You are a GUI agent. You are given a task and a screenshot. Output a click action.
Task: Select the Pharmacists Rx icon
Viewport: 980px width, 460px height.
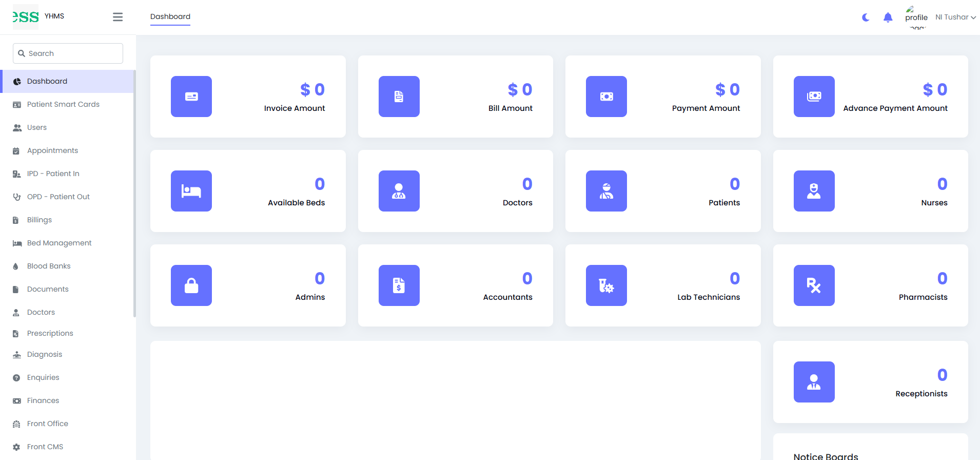tap(814, 285)
